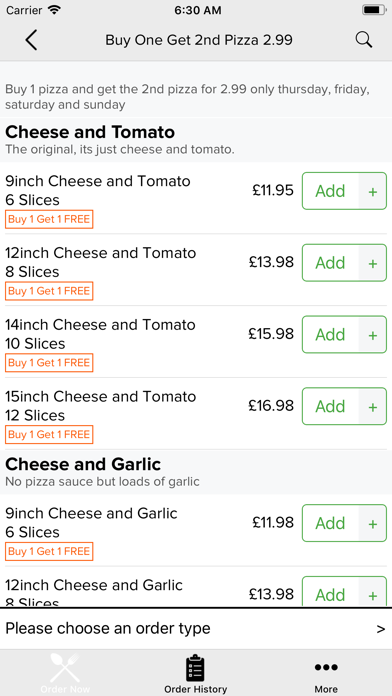The image size is (392, 696).
Task: Add 15inch Cheese and Tomato pizza
Action: [330, 407]
